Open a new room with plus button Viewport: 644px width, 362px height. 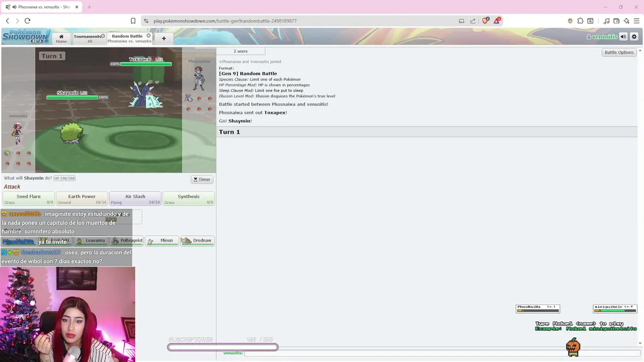click(164, 38)
